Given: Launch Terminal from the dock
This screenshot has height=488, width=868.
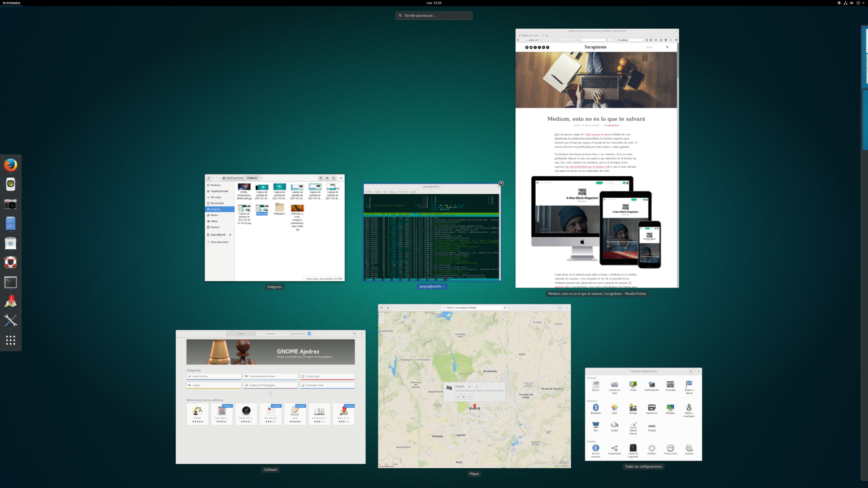Looking at the screenshot, I should [x=10, y=282].
